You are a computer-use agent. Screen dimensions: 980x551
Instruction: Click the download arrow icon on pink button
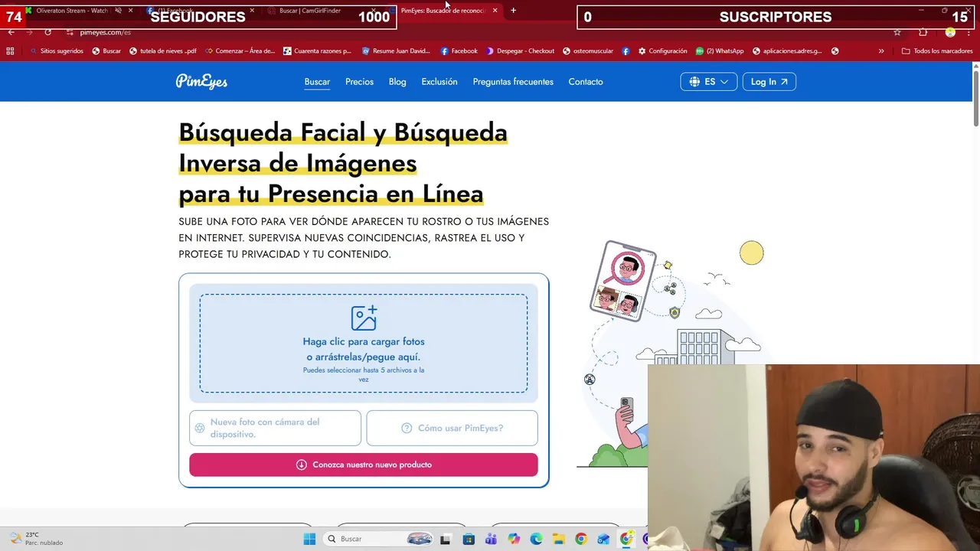click(302, 465)
